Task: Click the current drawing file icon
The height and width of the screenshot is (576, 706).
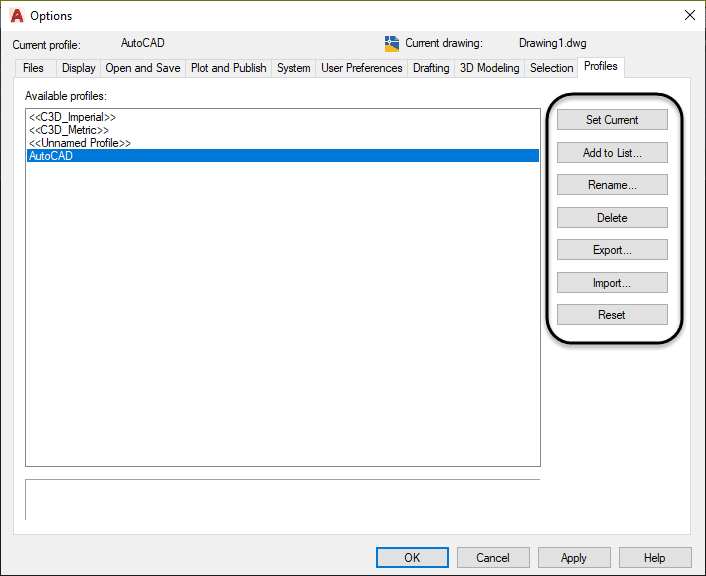Action: click(392, 44)
